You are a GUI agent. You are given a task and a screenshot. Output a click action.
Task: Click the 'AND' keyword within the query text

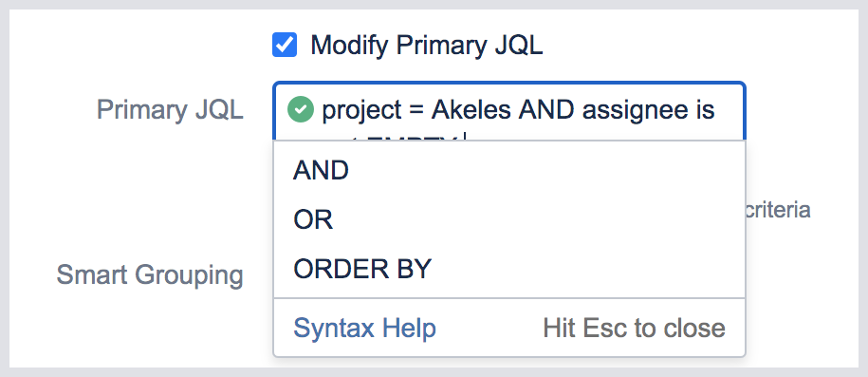[x=546, y=110]
